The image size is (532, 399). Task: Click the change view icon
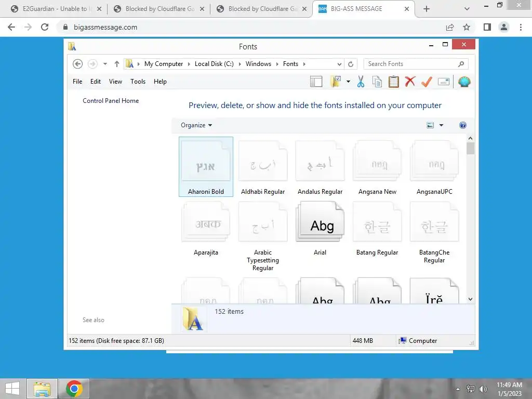(430, 125)
